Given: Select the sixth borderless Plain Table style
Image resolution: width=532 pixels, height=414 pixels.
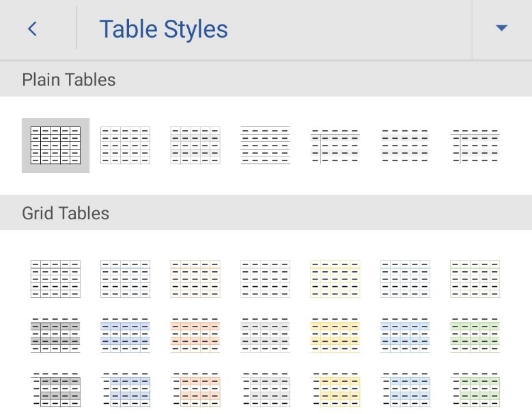Looking at the screenshot, I should pos(404,145).
